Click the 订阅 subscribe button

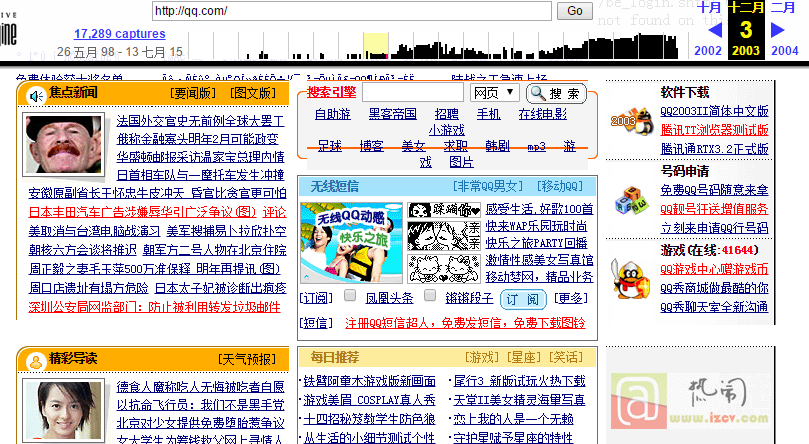pyautogui.click(x=523, y=300)
